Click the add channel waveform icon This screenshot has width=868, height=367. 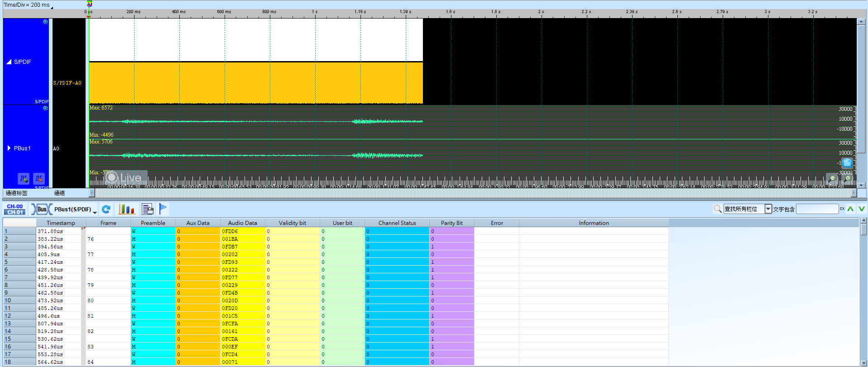(x=24, y=178)
